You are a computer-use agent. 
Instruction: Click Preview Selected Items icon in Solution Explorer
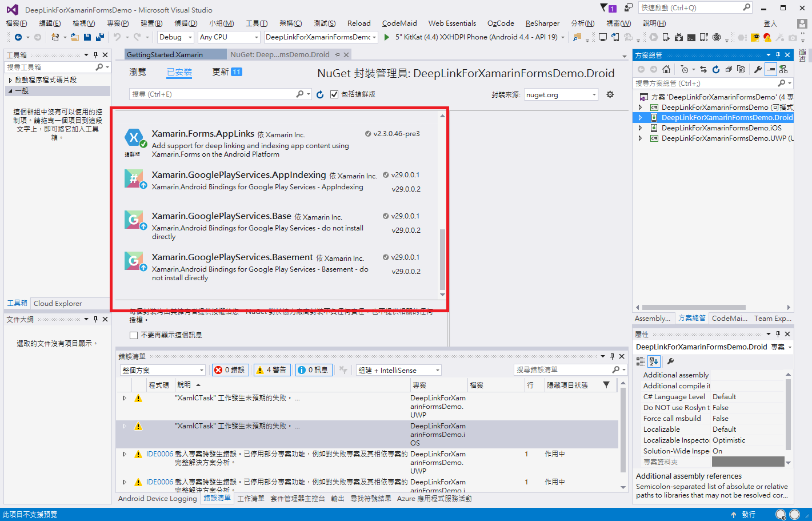pos(771,69)
